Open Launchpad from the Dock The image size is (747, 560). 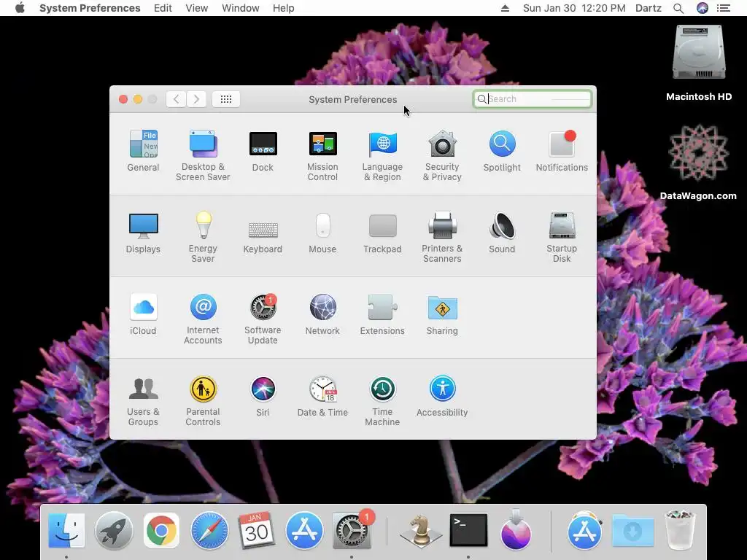pos(114,531)
